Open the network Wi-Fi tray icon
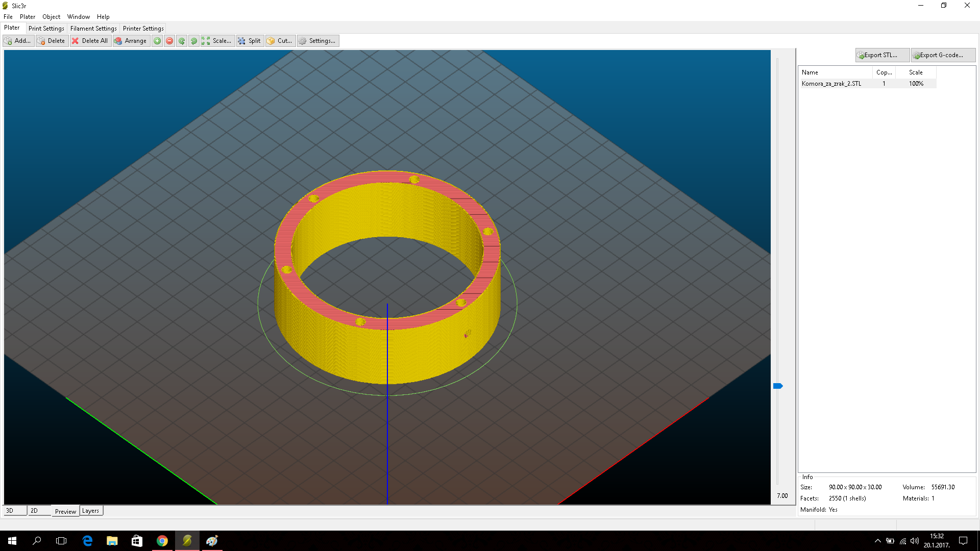Screen dimensions: 980x551 pos(903,541)
